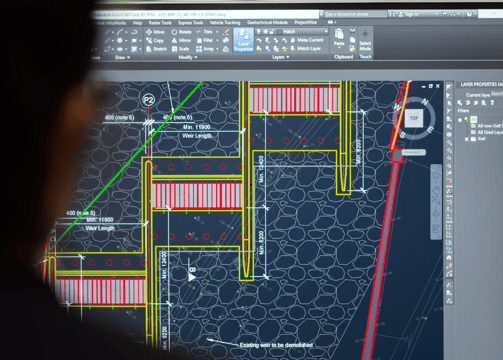This screenshot has width=503, height=360.
Task: Click the Copy Clip icon in Clipboard panel
Action: tap(353, 40)
